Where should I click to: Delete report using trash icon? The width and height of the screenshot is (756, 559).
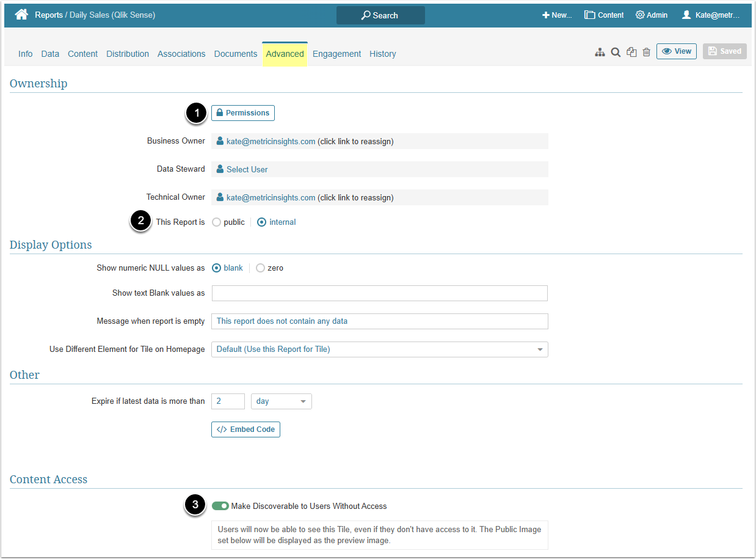click(647, 53)
